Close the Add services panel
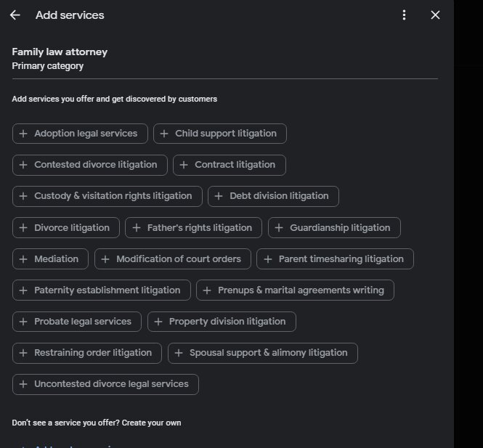The width and height of the screenshot is (483, 448). click(435, 15)
